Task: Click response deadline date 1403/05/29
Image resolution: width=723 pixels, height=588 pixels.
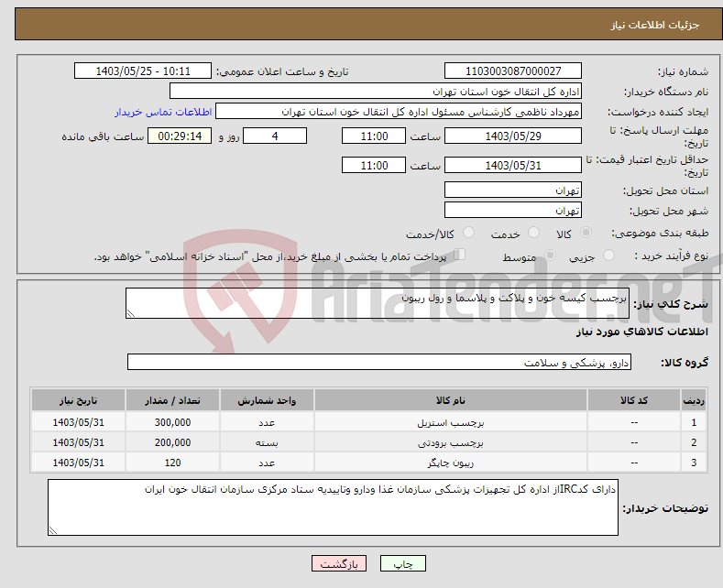Action: (513, 136)
